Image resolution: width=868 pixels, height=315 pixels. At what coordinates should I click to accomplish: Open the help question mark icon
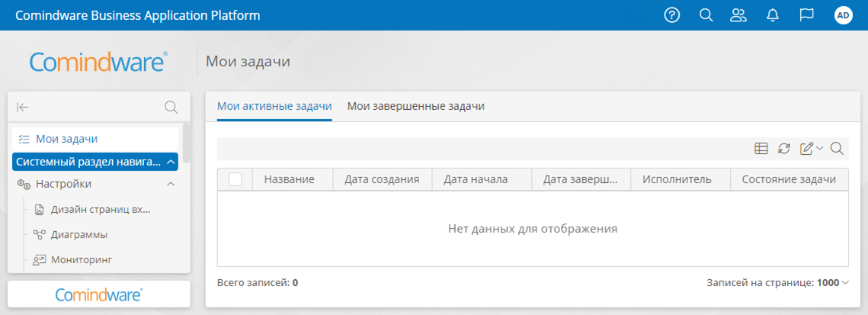(x=671, y=15)
